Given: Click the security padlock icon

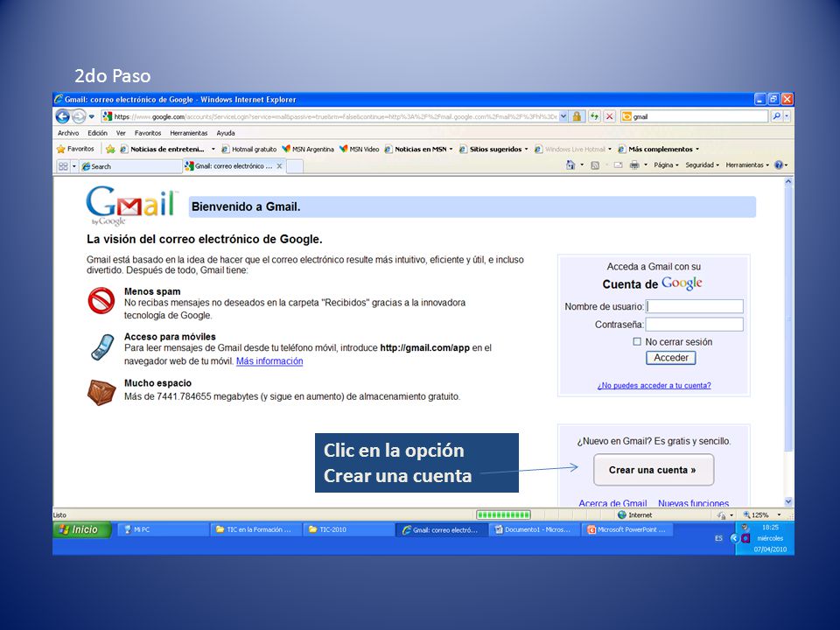Looking at the screenshot, I should pos(577,116).
